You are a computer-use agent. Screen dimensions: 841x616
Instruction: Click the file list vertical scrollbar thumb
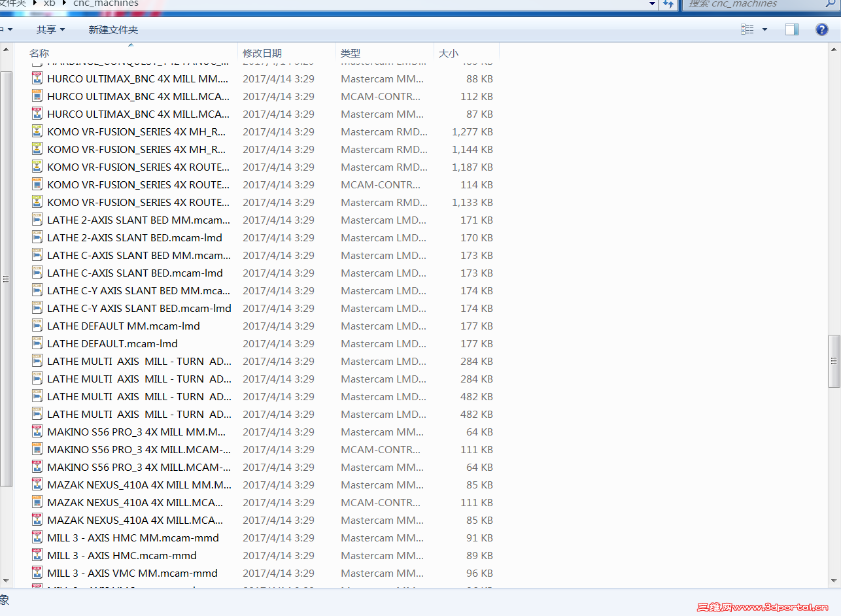834,361
